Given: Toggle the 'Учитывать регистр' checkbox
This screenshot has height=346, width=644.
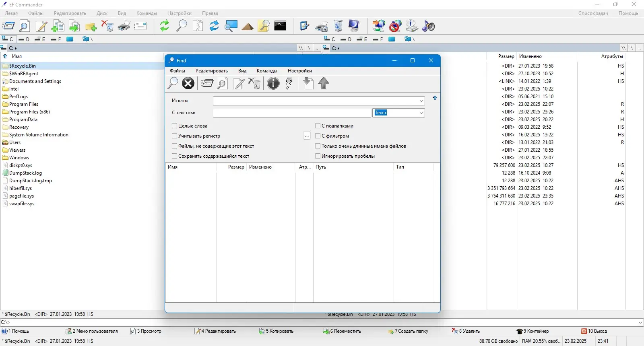Looking at the screenshot, I should (x=175, y=136).
